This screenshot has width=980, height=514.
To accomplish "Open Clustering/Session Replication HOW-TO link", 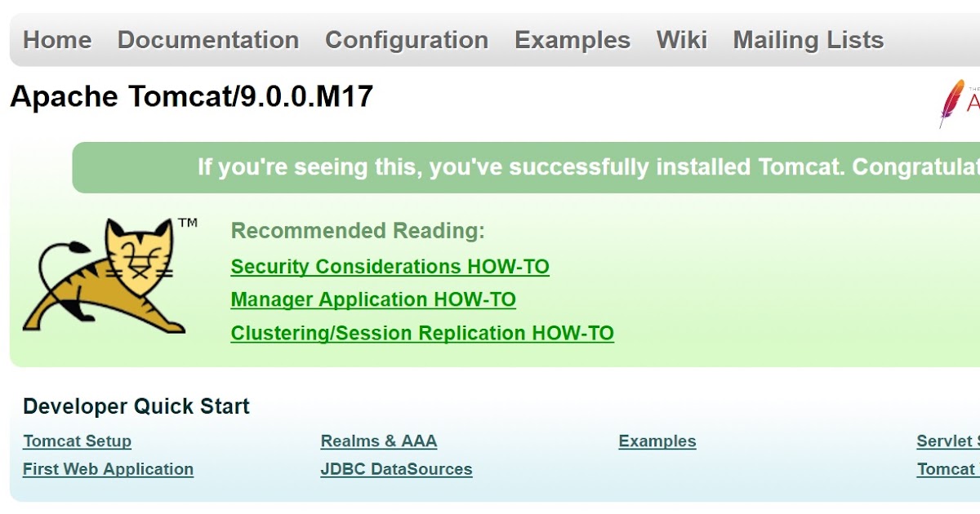I will pyautogui.click(x=422, y=333).
